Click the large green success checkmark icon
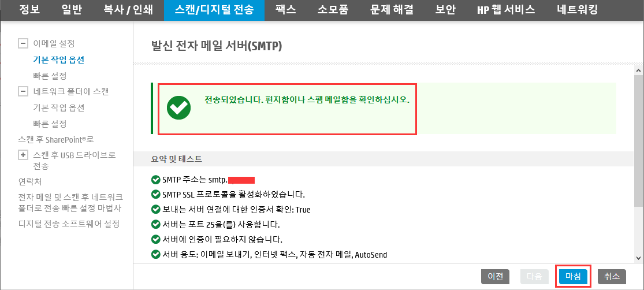Image resolution: width=644 pixels, height=290 pixels. pos(178,107)
